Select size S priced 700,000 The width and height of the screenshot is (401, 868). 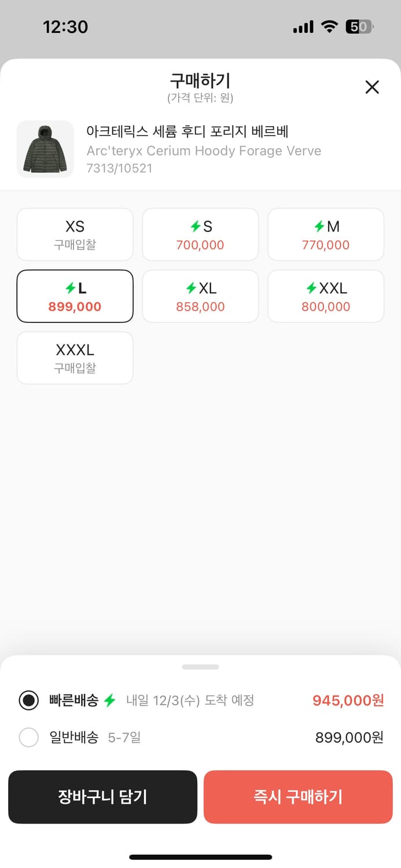200,234
